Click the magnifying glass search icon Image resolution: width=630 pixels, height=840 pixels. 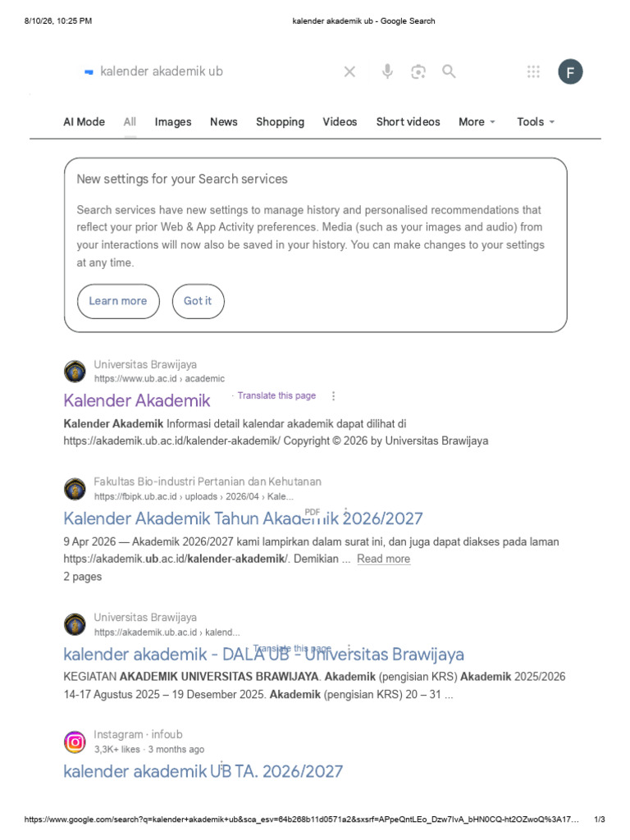(449, 71)
